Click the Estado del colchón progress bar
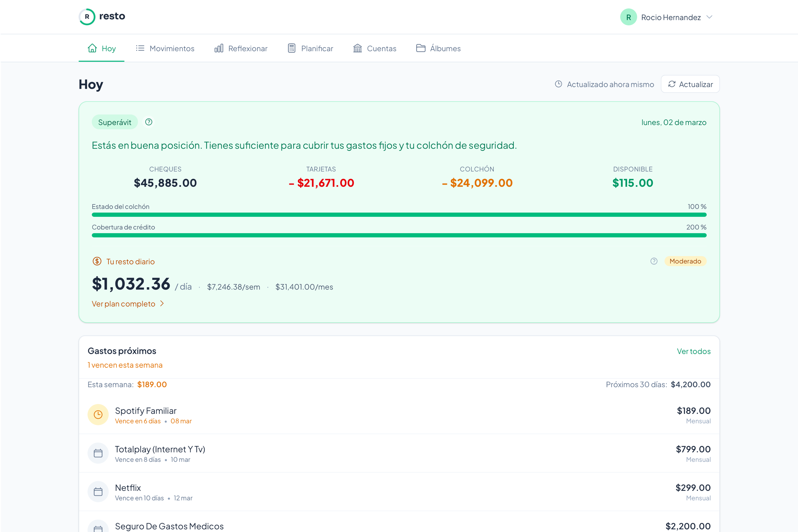The width and height of the screenshot is (798, 532). pyautogui.click(x=399, y=215)
